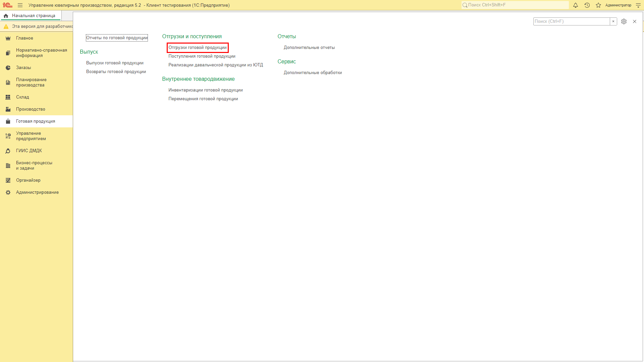
Task: Open the main hamburger menu
Action: pos(20,5)
